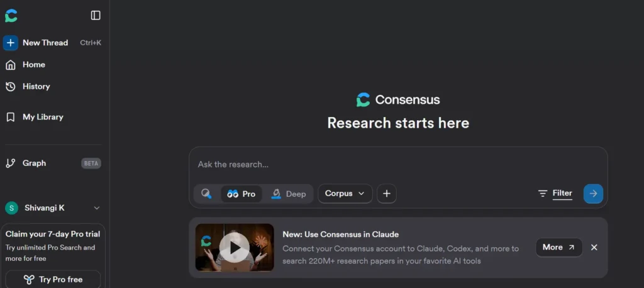Viewport: 644px width, 288px height.
Task: Click the filter lines icon
Action: 543,194
